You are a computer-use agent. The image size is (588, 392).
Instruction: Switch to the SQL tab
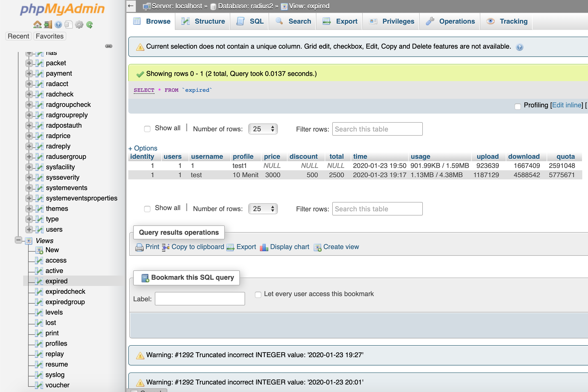tap(249, 21)
